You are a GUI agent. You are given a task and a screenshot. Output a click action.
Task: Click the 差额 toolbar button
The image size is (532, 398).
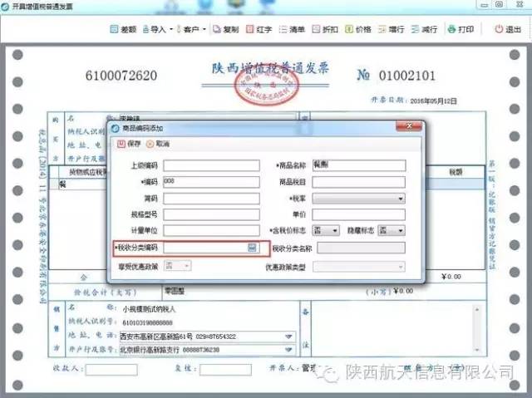pyautogui.click(x=123, y=29)
